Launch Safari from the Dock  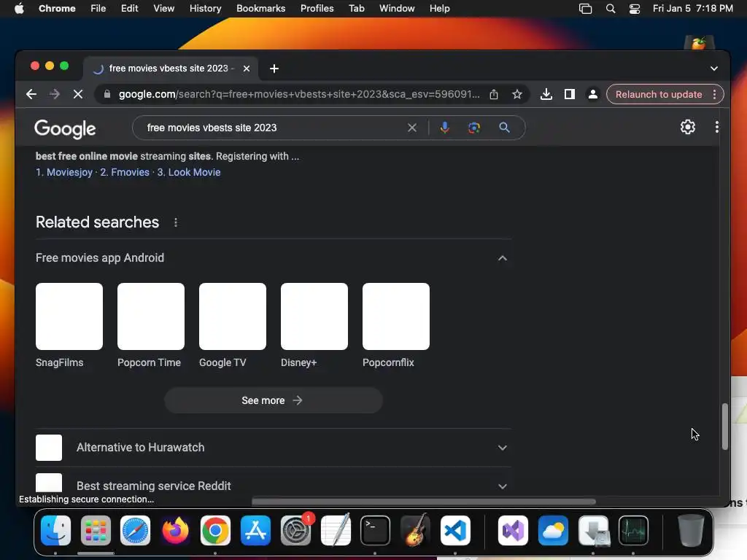pos(135,531)
